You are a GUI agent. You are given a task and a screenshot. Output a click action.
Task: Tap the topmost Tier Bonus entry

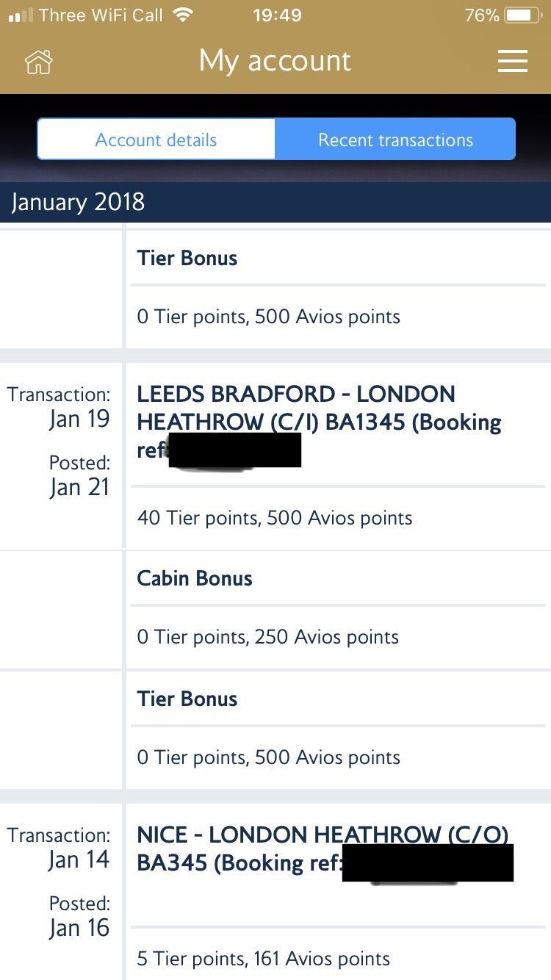coord(187,258)
